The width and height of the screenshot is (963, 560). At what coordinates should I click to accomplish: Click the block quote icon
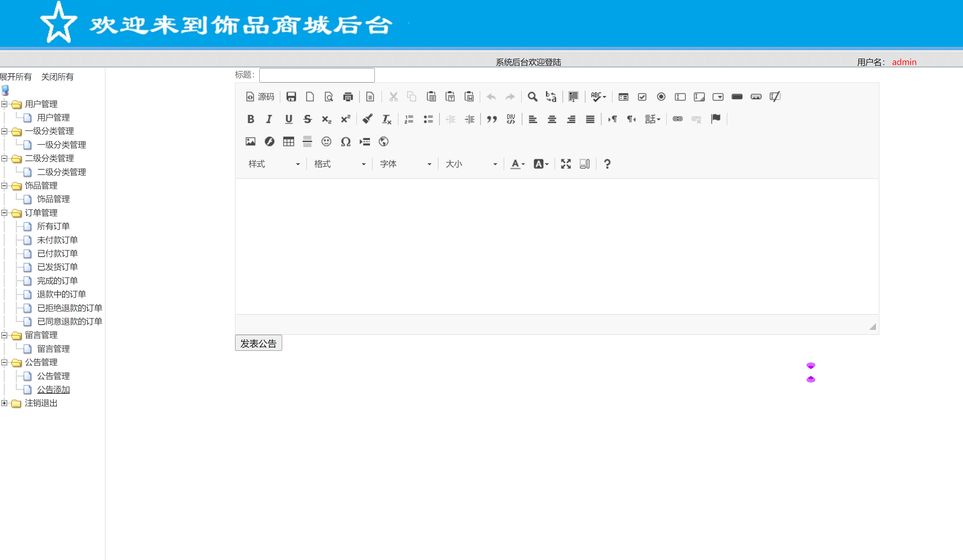491,119
